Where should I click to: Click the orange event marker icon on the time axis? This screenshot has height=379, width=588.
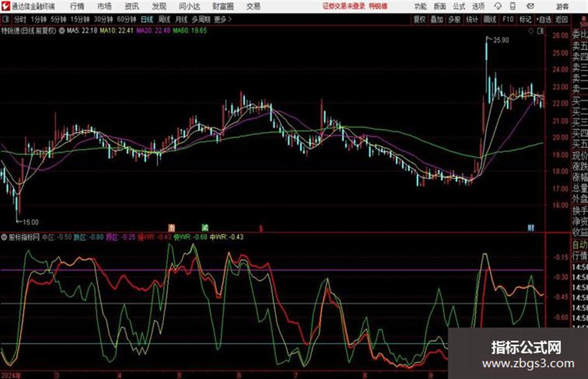click(171, 228)
